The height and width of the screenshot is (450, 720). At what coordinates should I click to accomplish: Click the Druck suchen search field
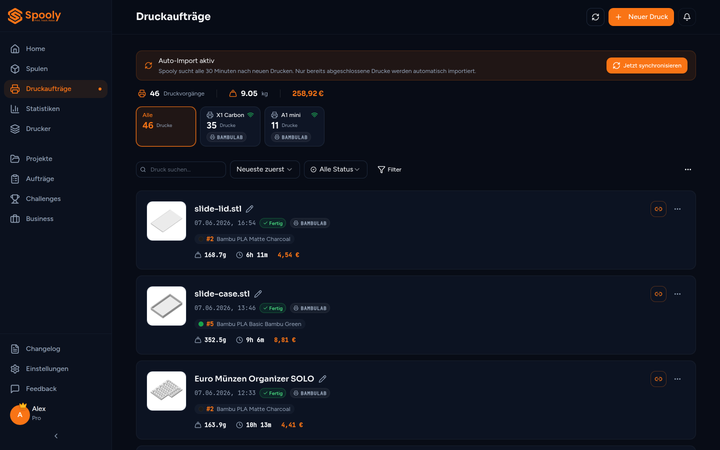click(181, 169)
